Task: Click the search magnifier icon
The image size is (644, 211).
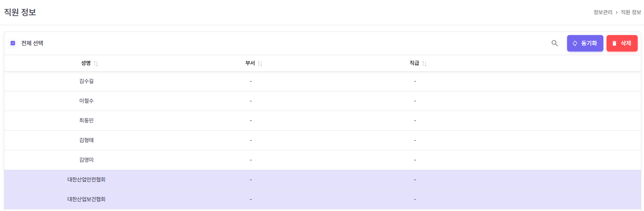Action: point(554,43)
